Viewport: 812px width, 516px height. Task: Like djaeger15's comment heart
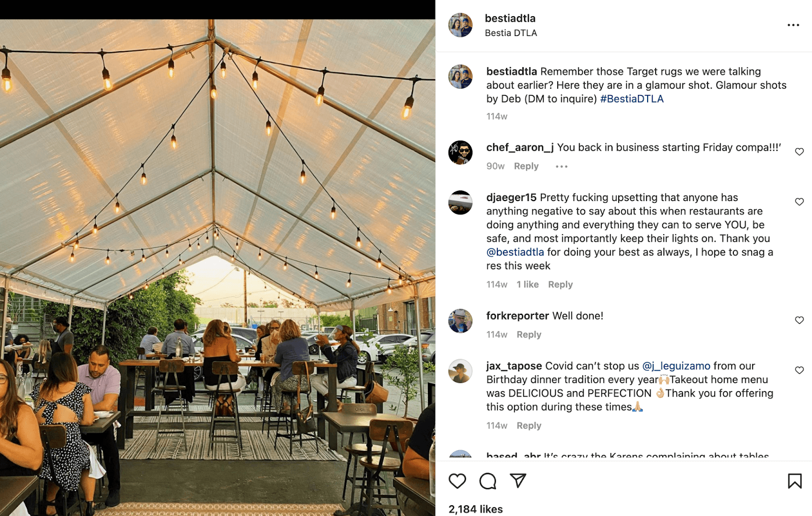799,202
